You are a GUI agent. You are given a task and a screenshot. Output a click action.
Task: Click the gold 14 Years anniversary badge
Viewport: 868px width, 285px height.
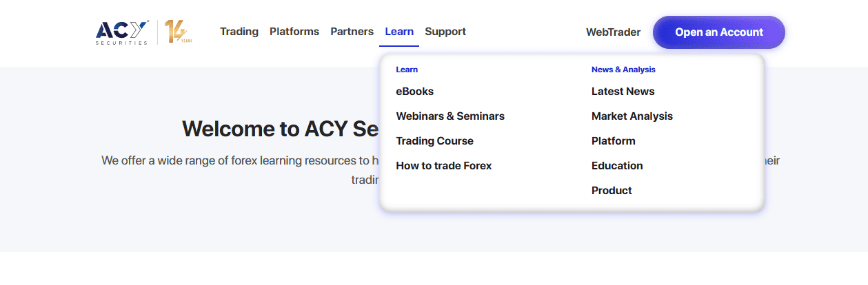178,32
